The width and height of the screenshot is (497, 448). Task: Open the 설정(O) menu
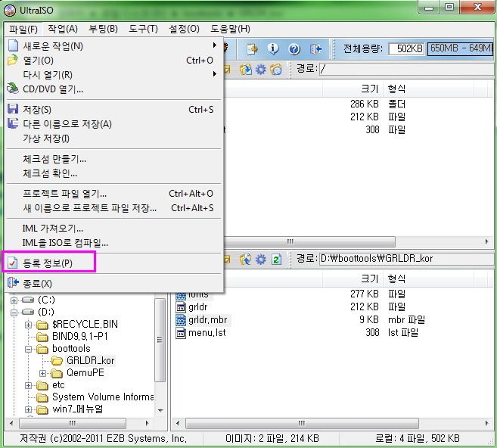(184, 30)
